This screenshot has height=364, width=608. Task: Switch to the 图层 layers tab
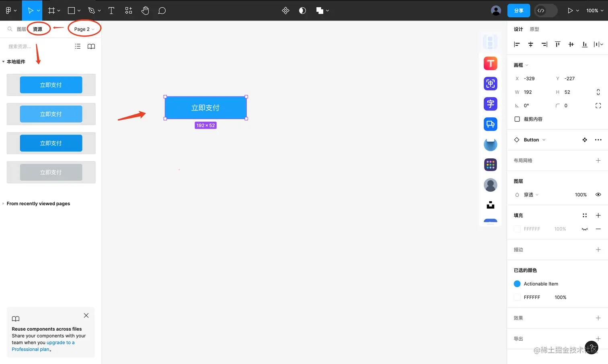[21, 29]
